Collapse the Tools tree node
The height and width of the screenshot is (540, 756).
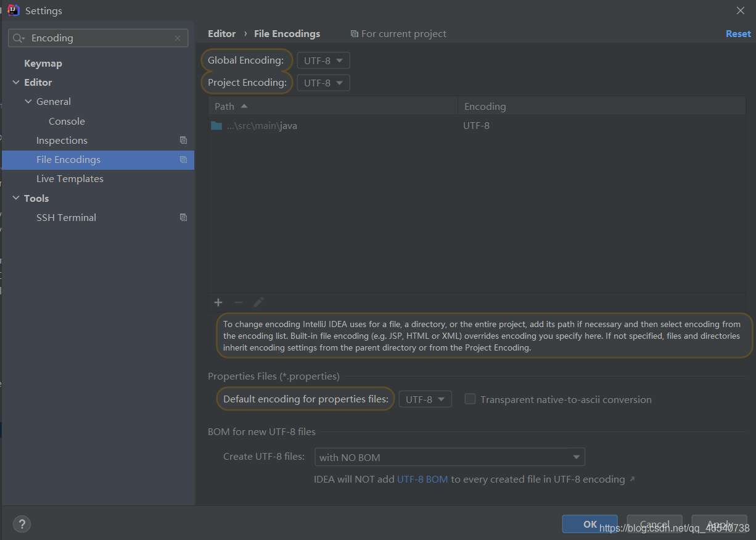pos(15,198)
